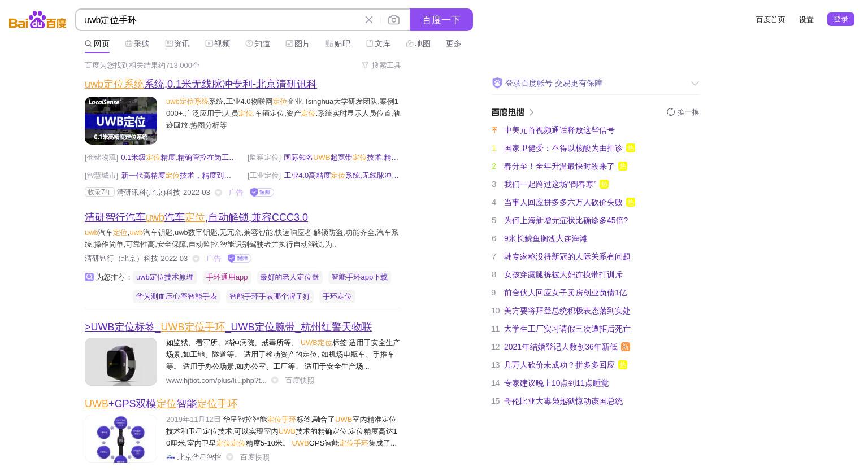
Task: Click the LocalSense UWB定位 thumbnail
Action: tap(121, 120)
